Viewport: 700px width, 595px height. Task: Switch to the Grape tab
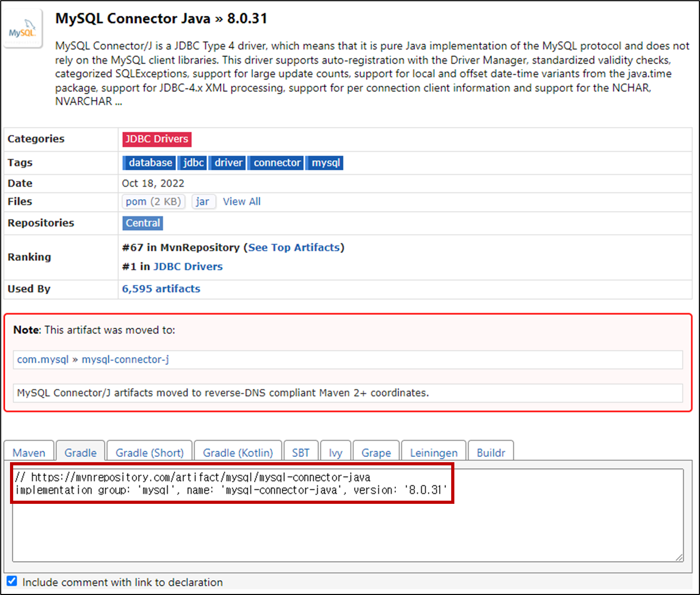[x=376, y=453]
